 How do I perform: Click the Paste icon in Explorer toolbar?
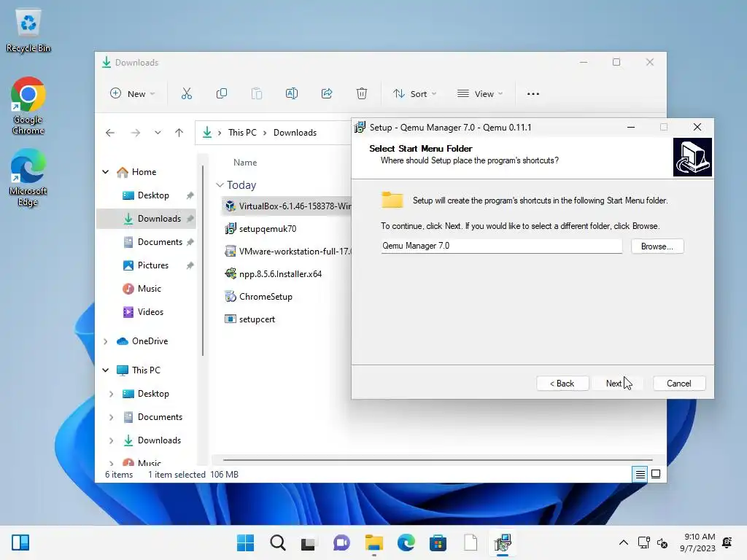point(256,94)
